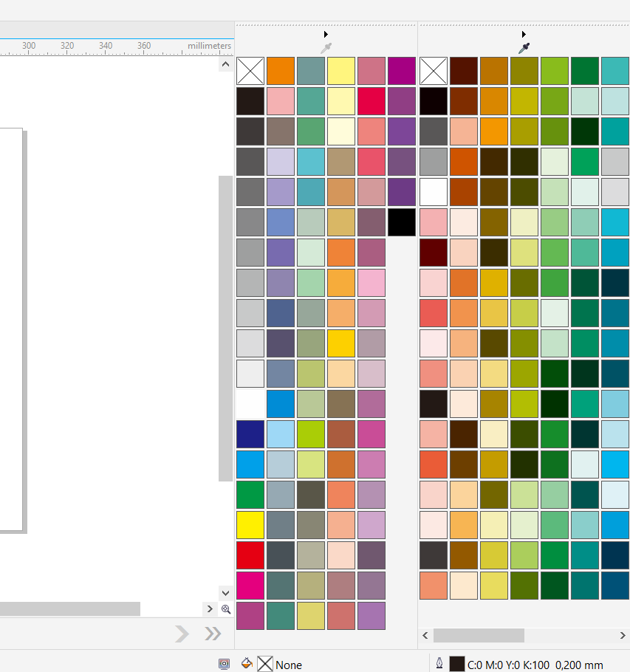
Task: Click the outline pen icon in the status bar
Action: click(x=440, y=664)
